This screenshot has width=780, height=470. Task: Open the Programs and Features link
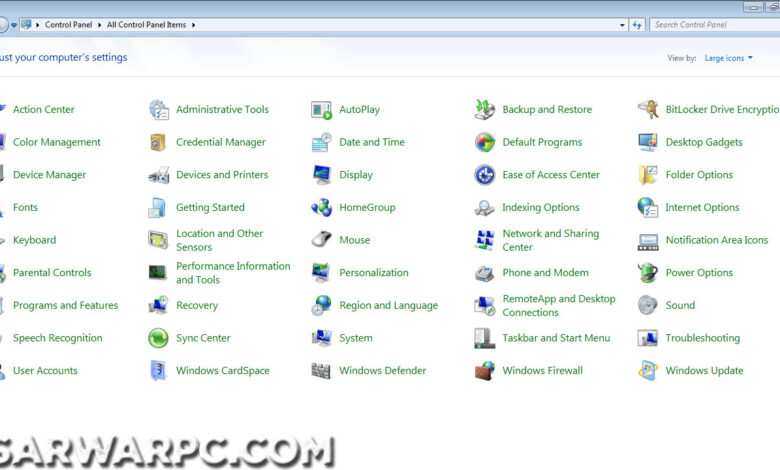[x=66, y=305]
